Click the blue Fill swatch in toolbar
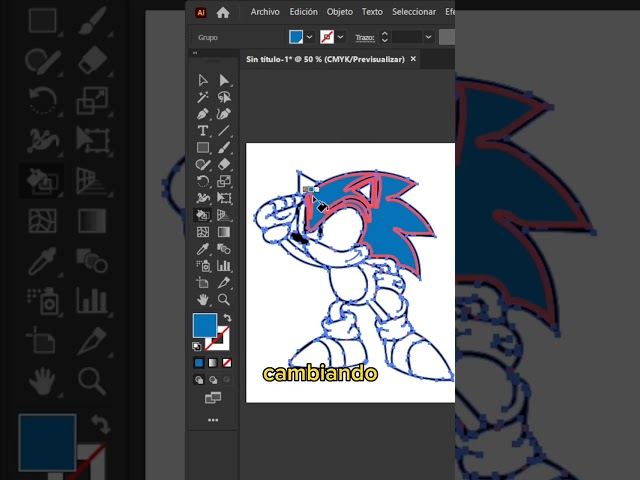640x480 pixels. (x=205, y=325)
